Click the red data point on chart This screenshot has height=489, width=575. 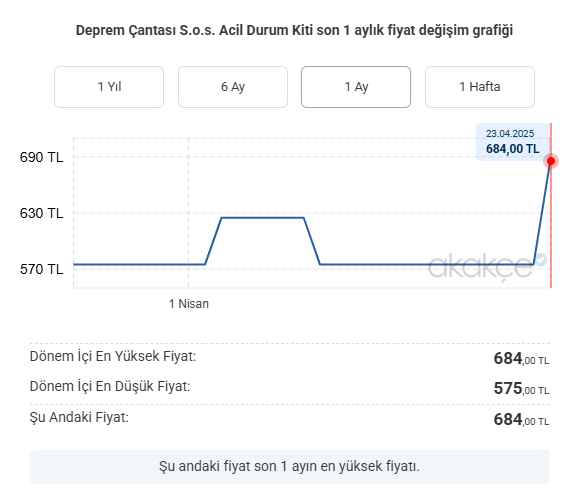pos(550,161)
